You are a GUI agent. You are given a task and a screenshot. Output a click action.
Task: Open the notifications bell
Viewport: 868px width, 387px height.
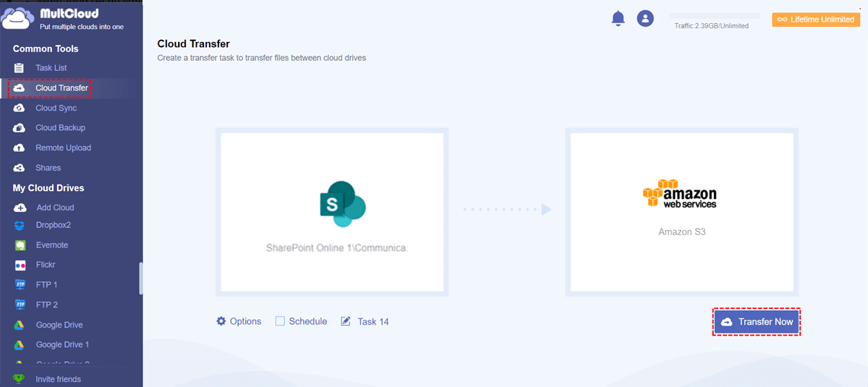(x=618, y=19)
